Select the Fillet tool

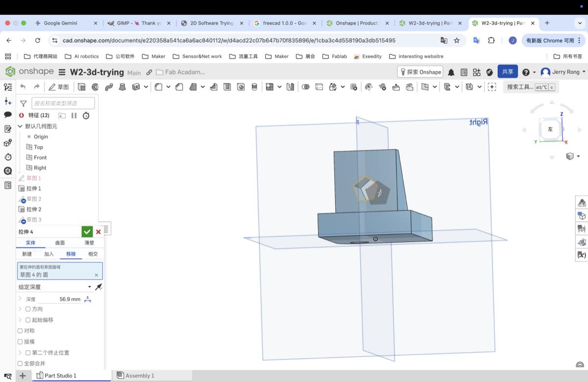[x=158, y=87]
